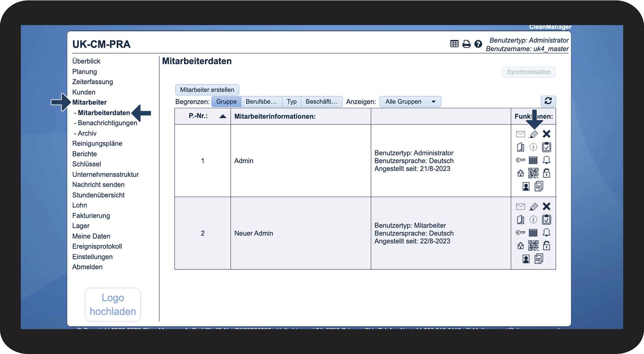Open clipboard checklist icon for Neuer Admin
644x354 pixels.
pyautogui.click(x=546, y=219)
